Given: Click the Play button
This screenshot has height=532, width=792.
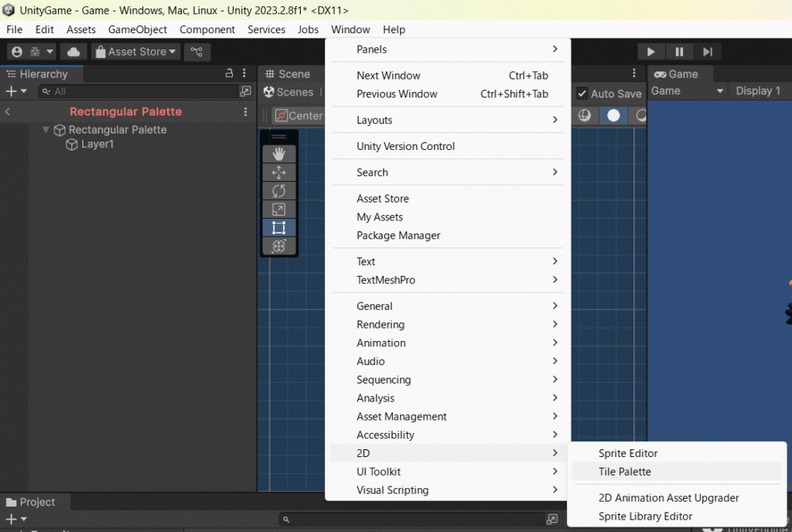Looking at the screenshot, I should click(x=650, y=52).
